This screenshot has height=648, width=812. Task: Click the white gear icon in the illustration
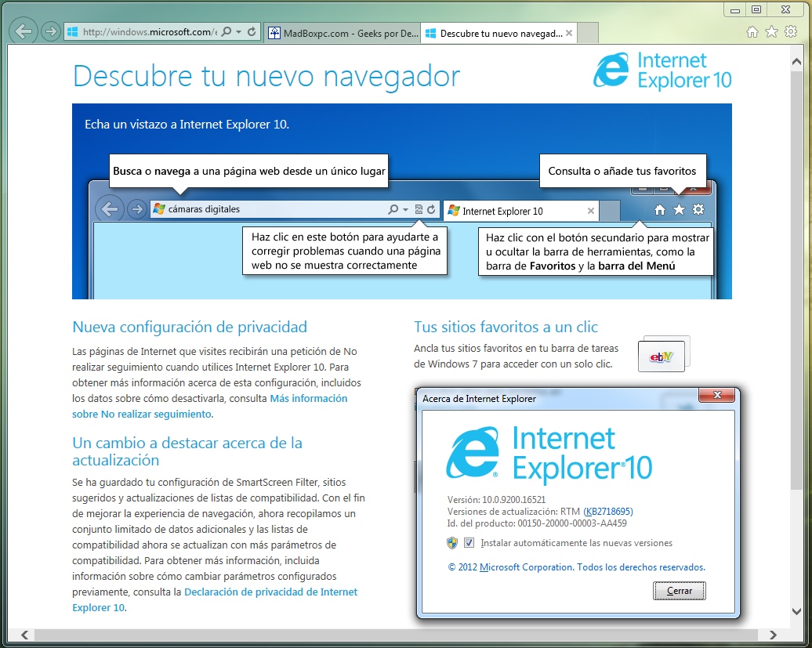(698, 209)
